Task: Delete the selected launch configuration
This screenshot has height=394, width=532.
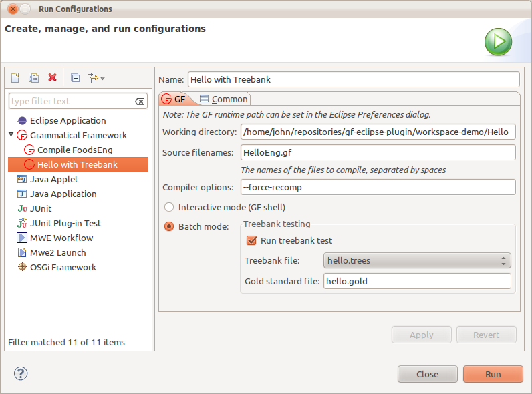Action: click(x=52, y=77)
